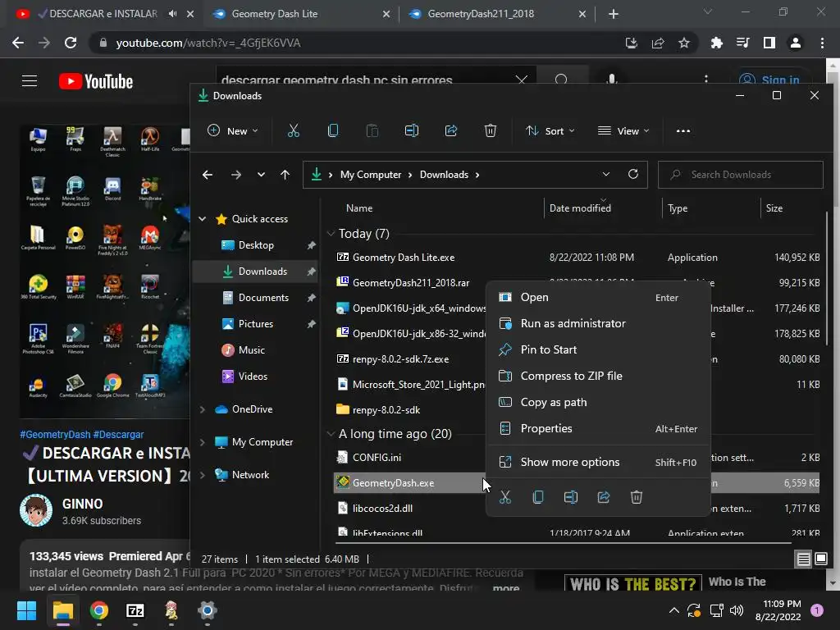Open Properties from context menu
Screen dimensions: 840x630
click(x=598, y=428)
